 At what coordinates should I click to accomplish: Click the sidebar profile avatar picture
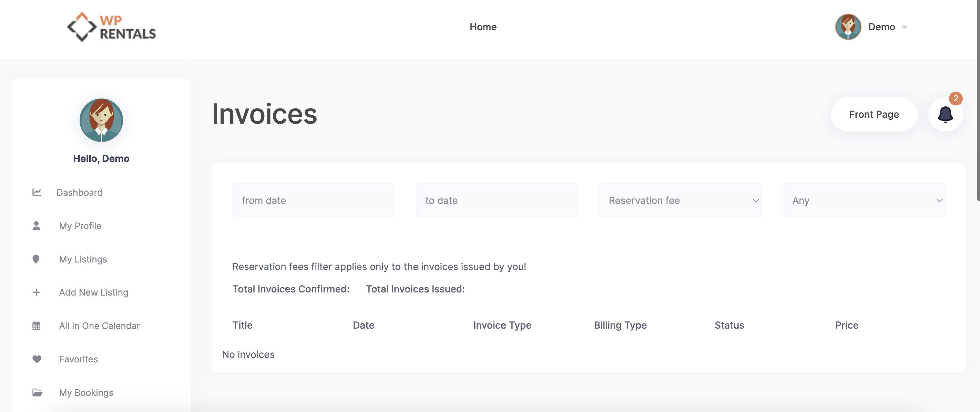tap(101, 120)
